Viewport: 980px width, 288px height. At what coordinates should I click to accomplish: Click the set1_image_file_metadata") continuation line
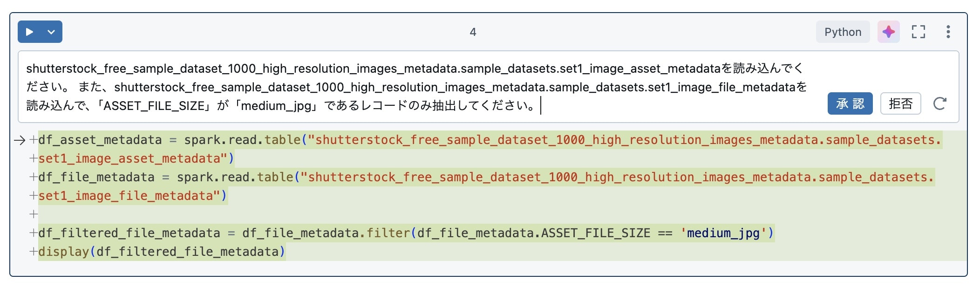pos(131,196)
